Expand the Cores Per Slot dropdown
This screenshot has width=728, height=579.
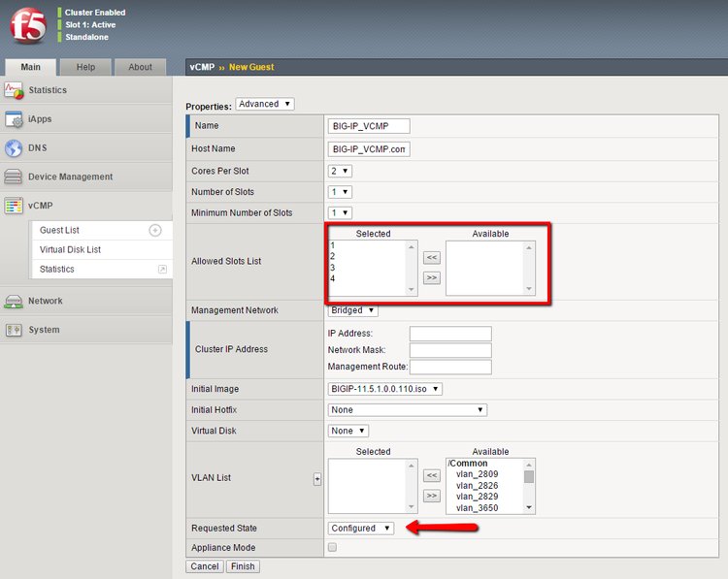point(340,171)
